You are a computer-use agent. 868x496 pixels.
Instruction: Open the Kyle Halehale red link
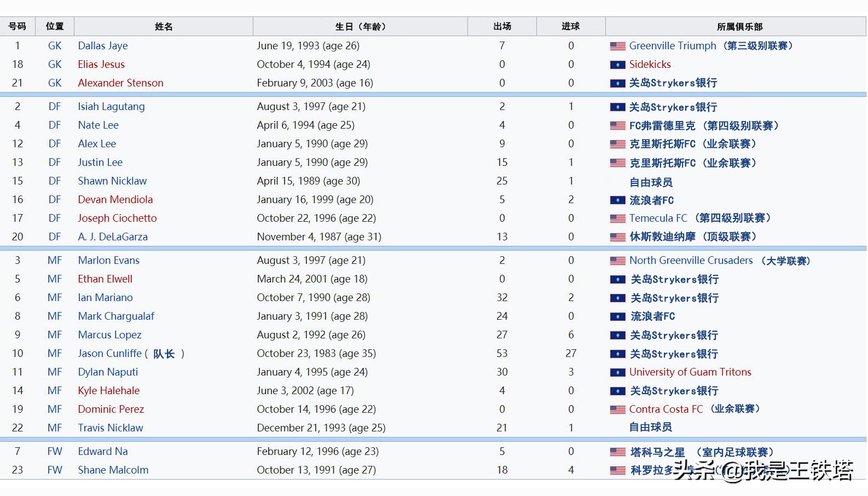click(108, 391)
